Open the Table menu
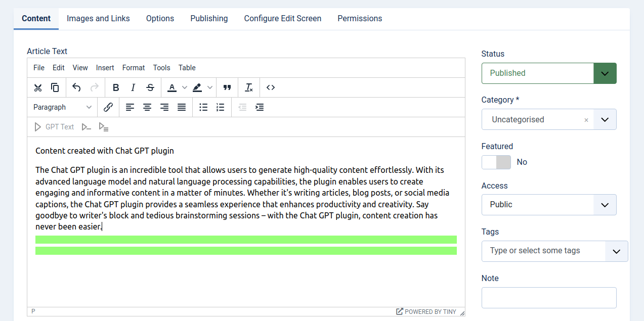The width and height of the screenshot is (644, 321). click(187, 68)
